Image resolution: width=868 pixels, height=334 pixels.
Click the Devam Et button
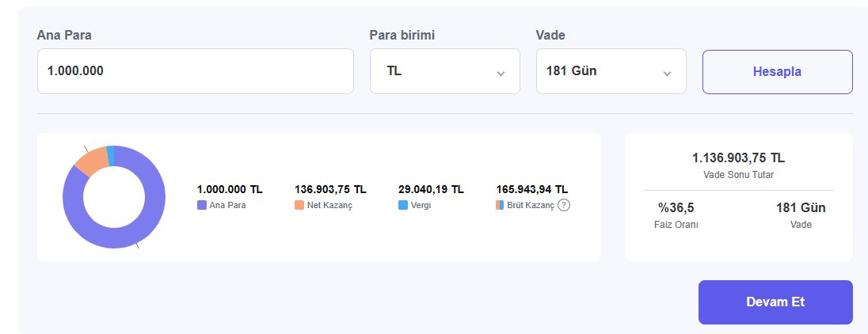(x=775, y=302)
